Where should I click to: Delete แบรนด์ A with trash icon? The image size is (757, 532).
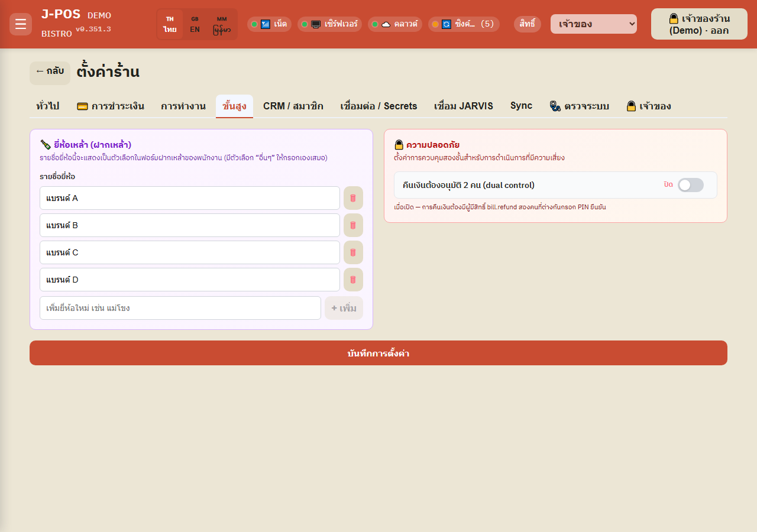353,198
